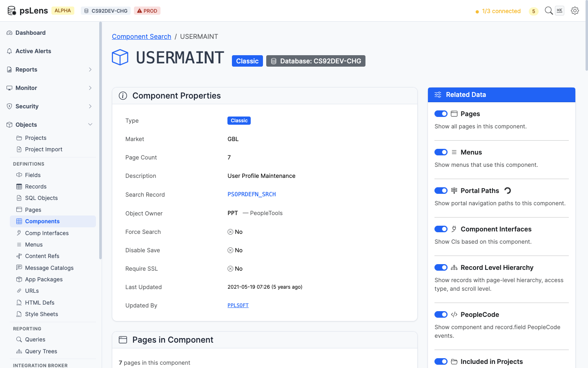
Task: Follow the Component Search breadcrumb link
Action: [141, 36]
